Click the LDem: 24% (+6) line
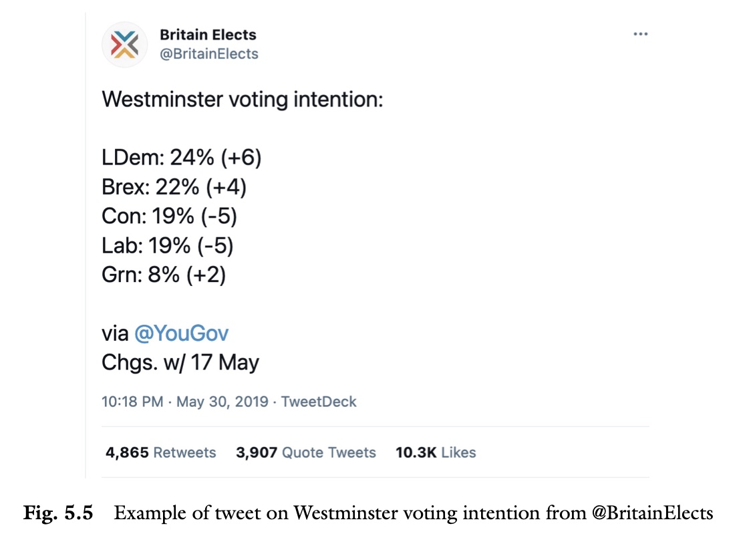 (x=181, y=158)
